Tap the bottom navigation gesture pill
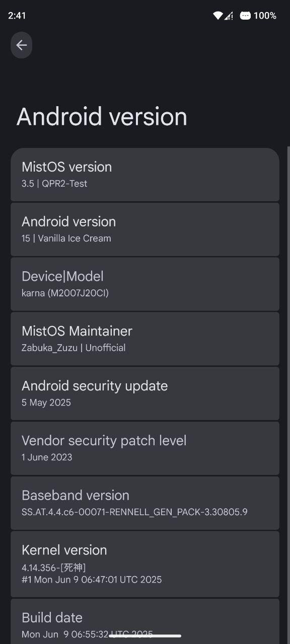Image resolution: width=290 pixels, height=644 pixels. [145, 636]
